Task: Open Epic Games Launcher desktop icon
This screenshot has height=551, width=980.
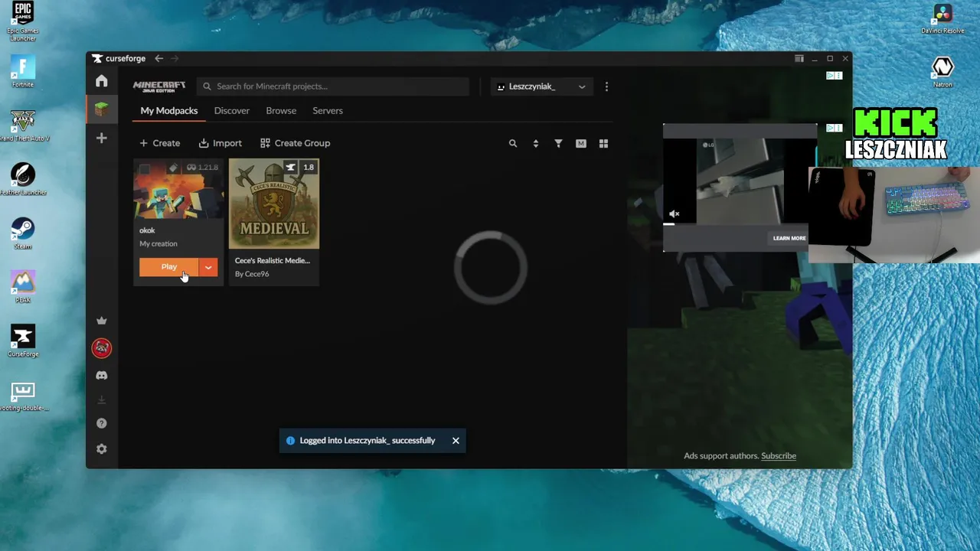Action: (23, 21)
